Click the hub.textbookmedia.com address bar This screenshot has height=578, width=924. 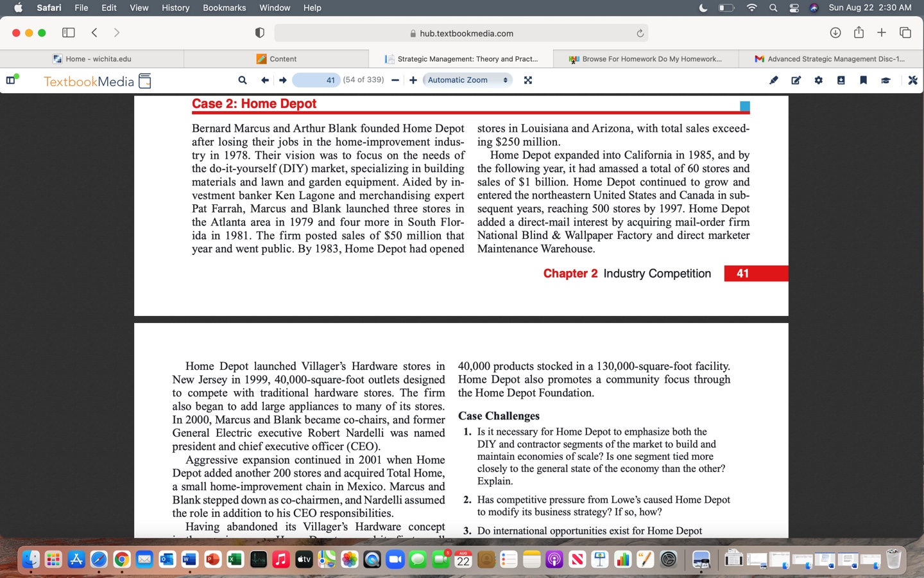(x=461, y=33)
